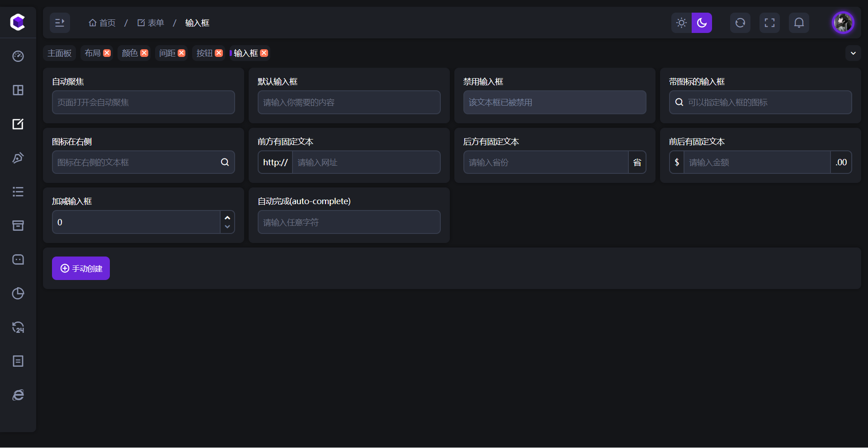The image size is (868, 448).
Task: Open the pen tool sidebar icon
Action: click(18, 158)
